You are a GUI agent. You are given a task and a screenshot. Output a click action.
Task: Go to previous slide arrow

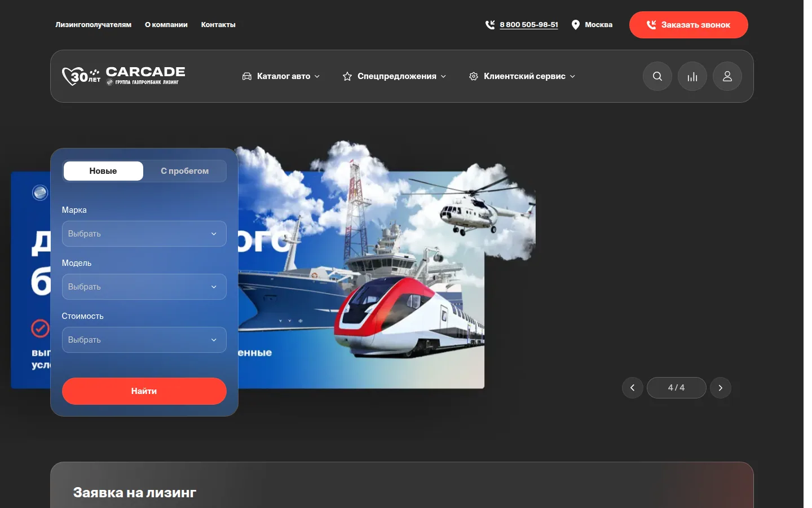(x=633, y=388)
